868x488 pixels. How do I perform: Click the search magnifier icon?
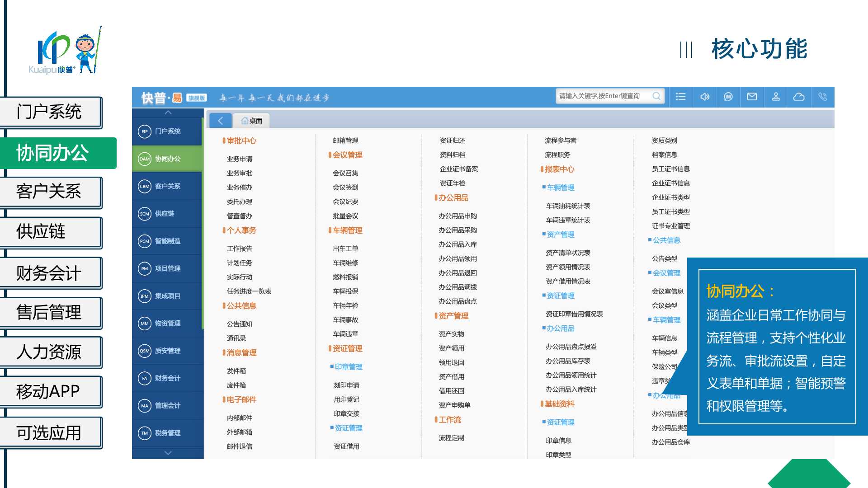656,96
